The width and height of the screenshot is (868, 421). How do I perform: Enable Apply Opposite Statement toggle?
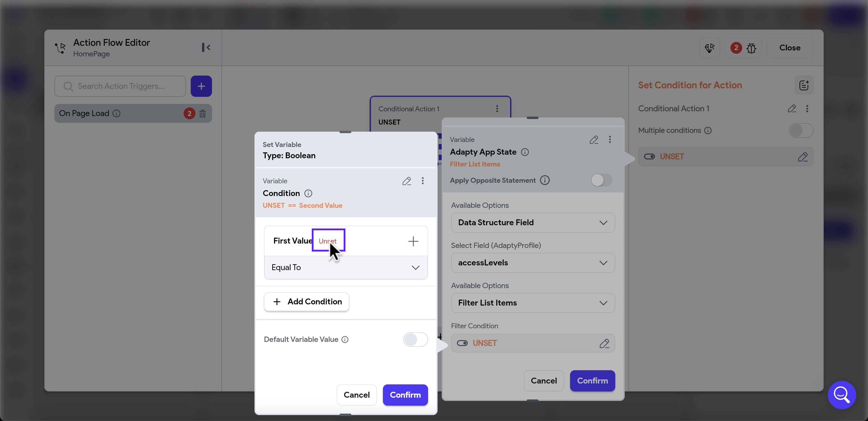click(x=601, y=180)
